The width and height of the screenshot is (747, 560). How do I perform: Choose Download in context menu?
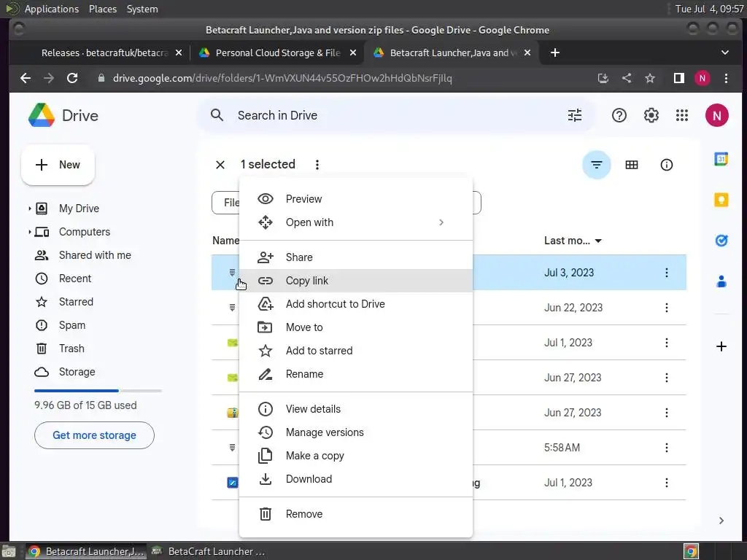pyautogui.click(x=355, y=479)
